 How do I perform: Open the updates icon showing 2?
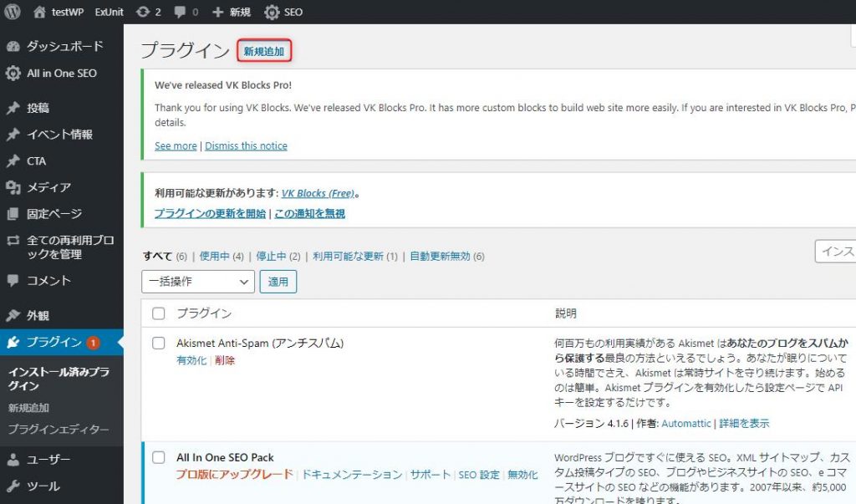(142, 12)
